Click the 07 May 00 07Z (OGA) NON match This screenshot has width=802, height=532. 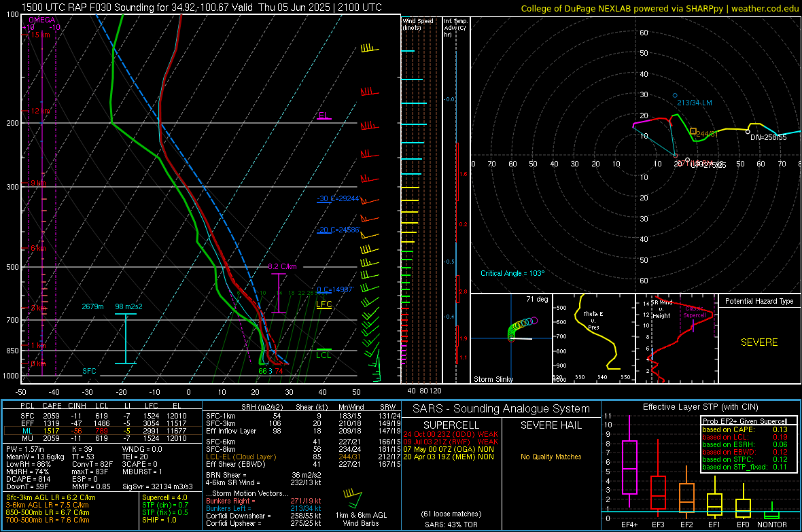point(449,449)
